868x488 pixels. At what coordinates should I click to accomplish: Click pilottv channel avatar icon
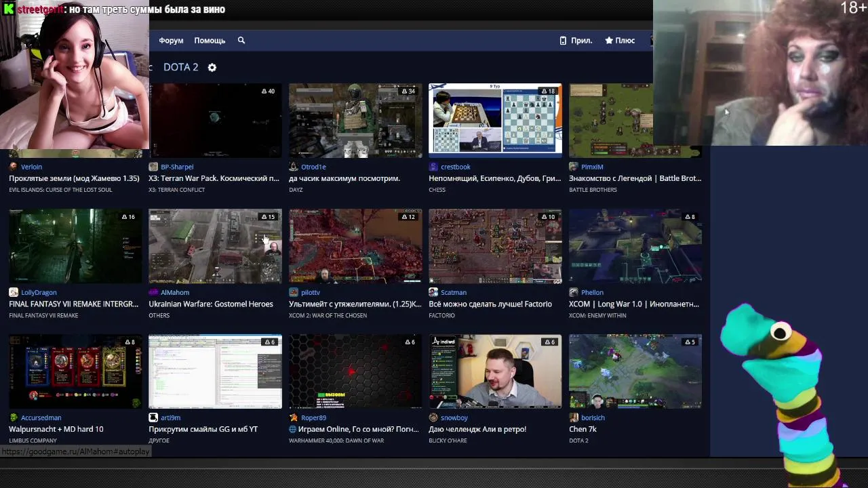(x=294, y=292)
